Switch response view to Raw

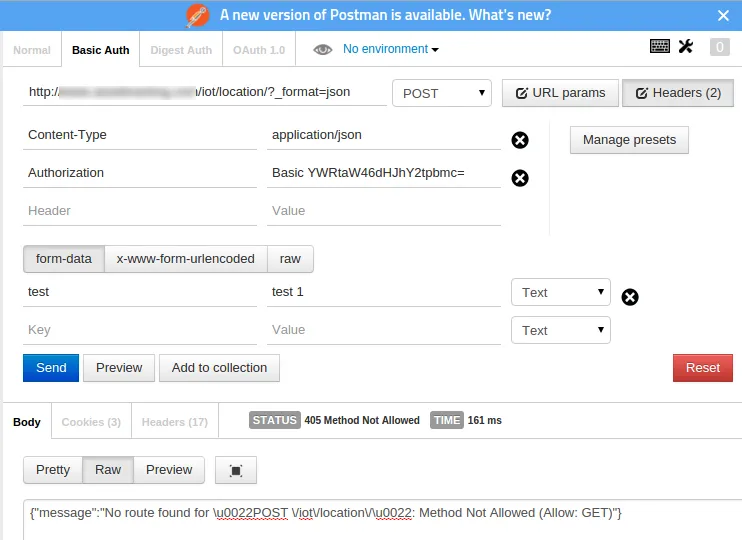[108, 470]
